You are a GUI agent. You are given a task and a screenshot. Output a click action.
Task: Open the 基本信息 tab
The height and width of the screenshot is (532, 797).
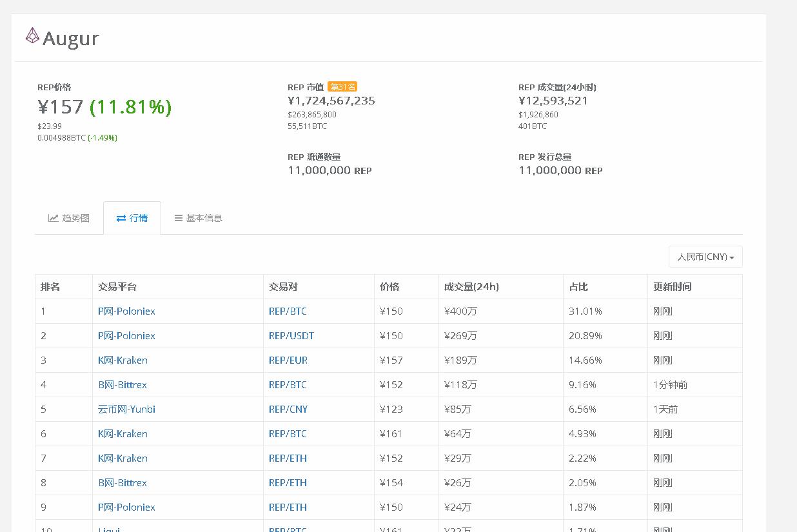[x=199, y=218]
